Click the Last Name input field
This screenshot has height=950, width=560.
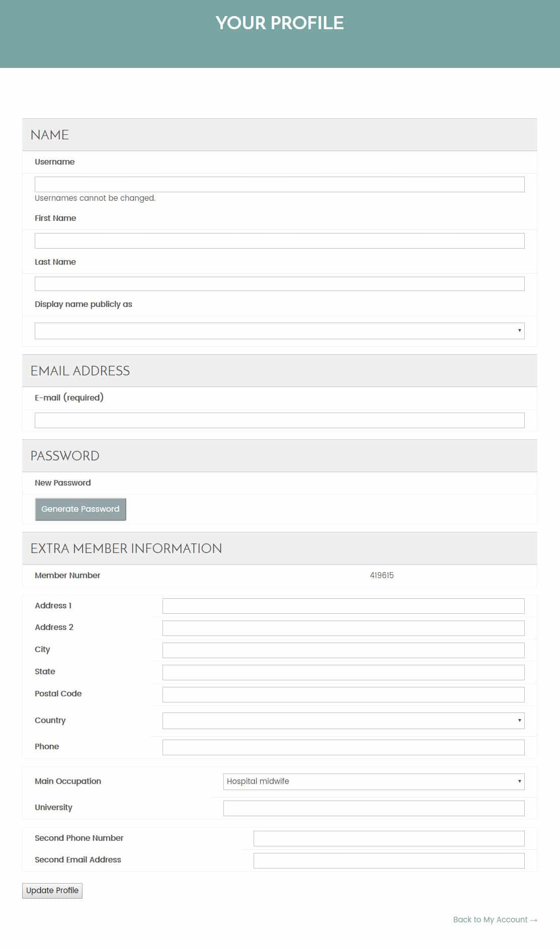(279, 284)
